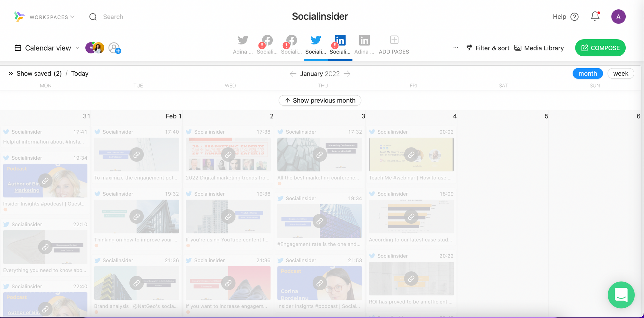Click the January 2022 month label
Viewport: 644px width, 318px height.
320,74
